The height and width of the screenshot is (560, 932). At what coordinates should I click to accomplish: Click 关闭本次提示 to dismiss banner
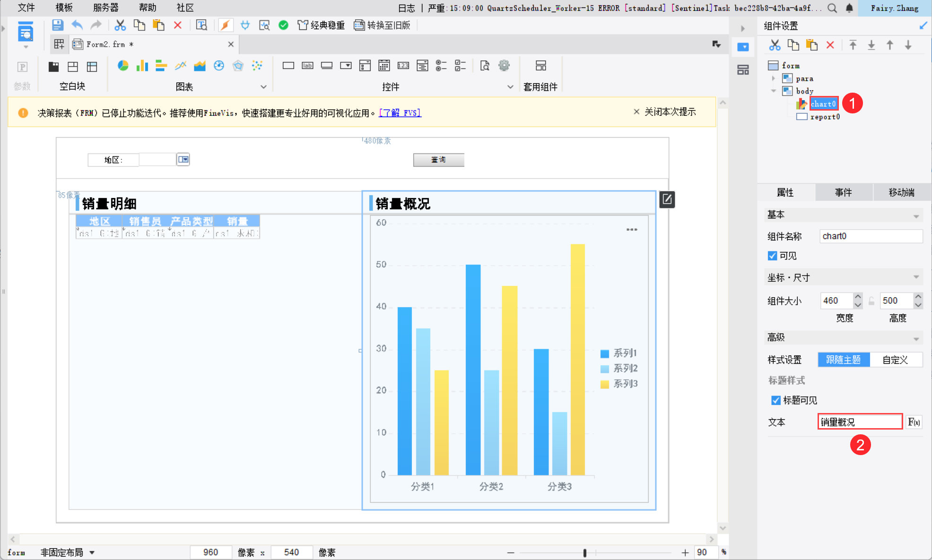pos(665,112)
